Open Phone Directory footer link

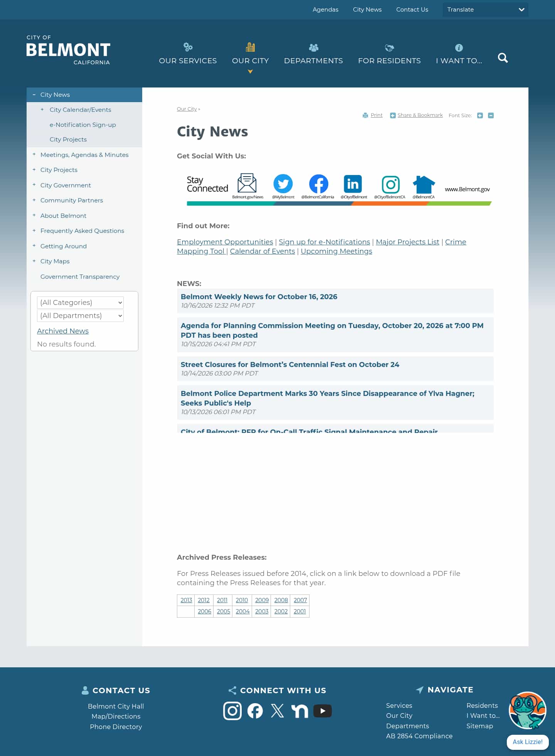(116, 726)
